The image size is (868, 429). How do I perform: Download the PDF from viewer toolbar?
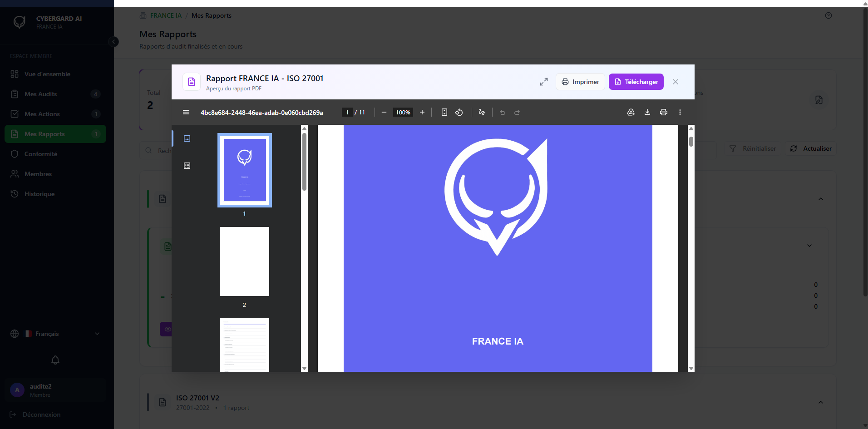(647, 112)
